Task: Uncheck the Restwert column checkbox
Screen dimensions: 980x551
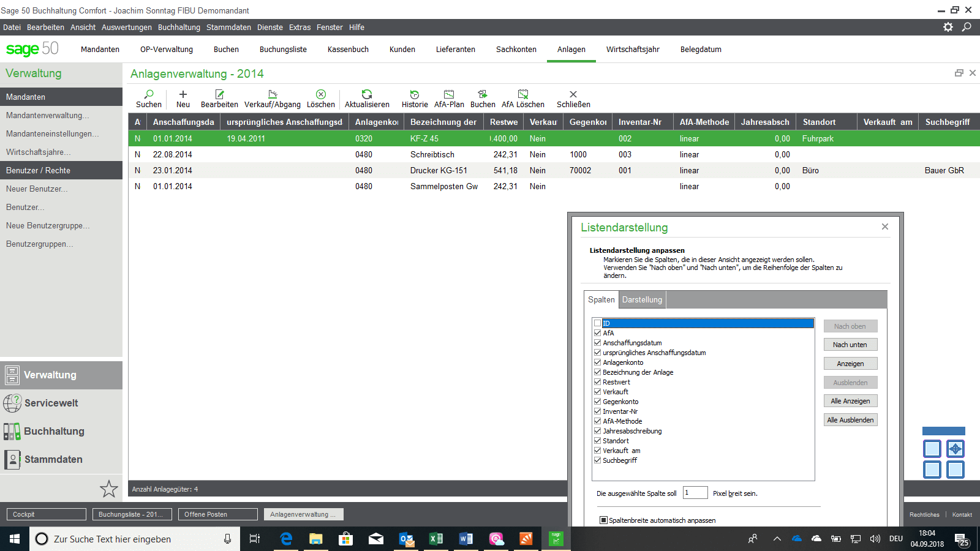Action: coord(597,382)
